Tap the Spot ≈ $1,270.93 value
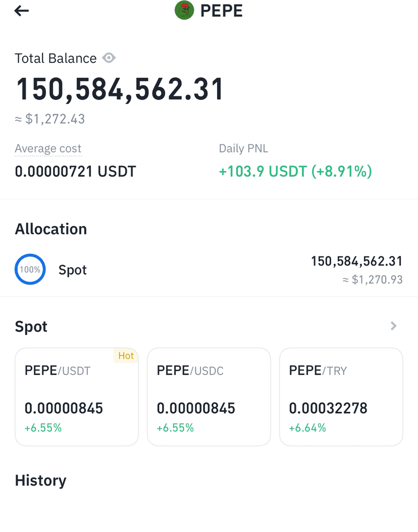 tap(373, 280)
